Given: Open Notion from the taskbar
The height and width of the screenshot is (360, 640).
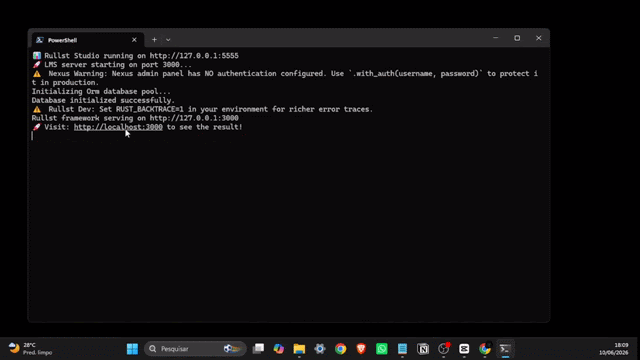Looking at the screenshot, I should (423, 349).
